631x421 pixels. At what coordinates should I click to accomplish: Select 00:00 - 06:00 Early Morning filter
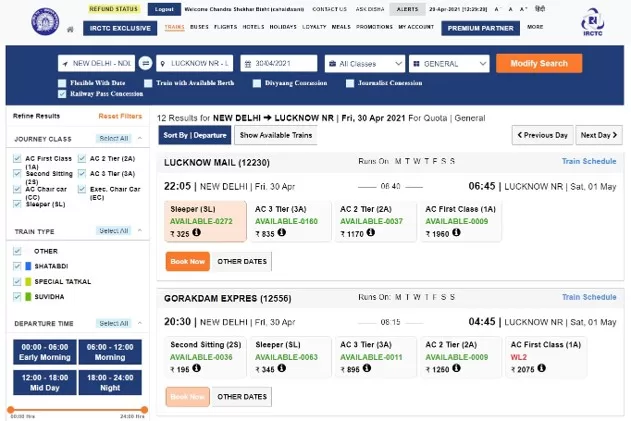[x=45, y=352]
